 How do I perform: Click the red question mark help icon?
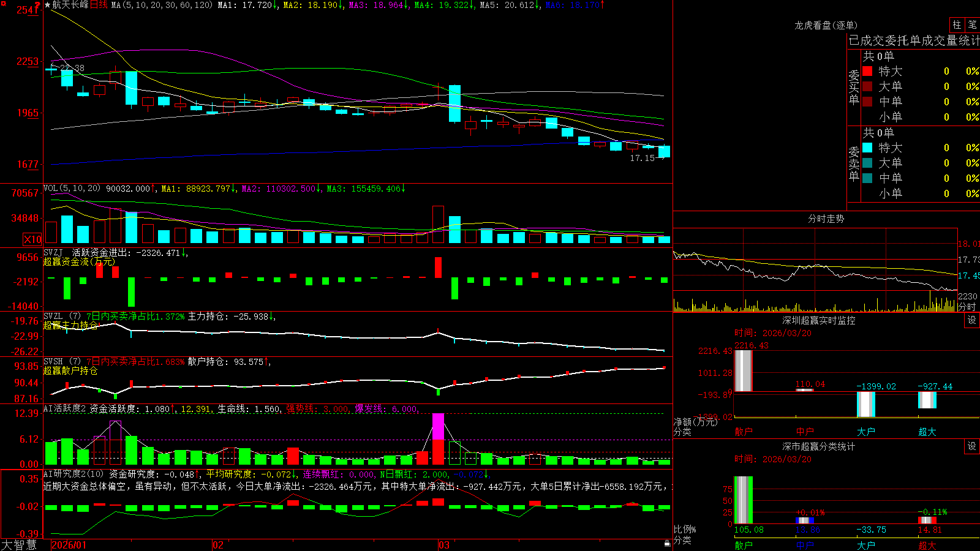38,5
